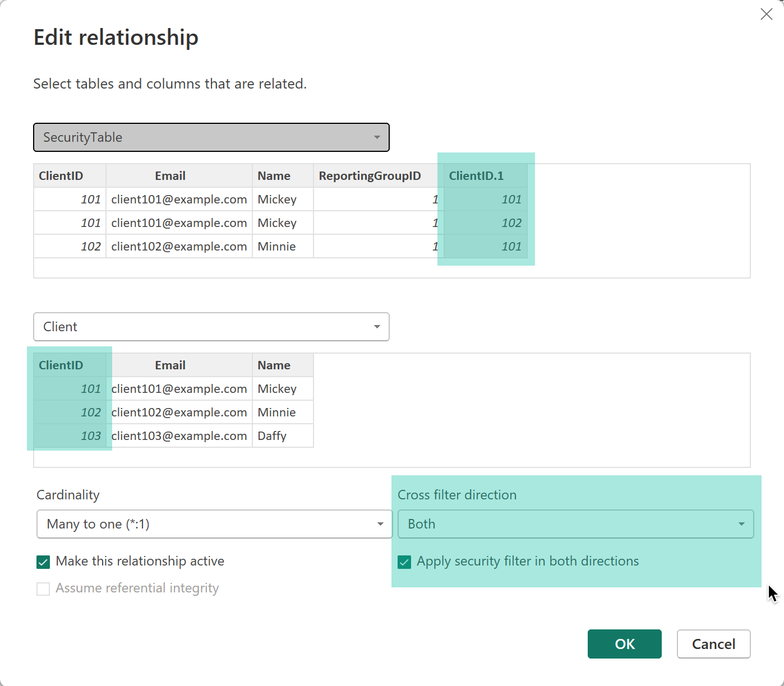Image resolution: width=784 pixels, height=686 pixels.
Task: Click the Email column header in Client table
Action: coord(179,365)
